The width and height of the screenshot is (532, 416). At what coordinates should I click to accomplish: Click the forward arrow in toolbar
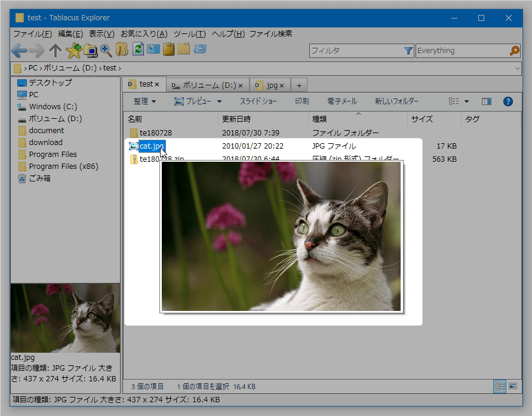pos(36,51)
